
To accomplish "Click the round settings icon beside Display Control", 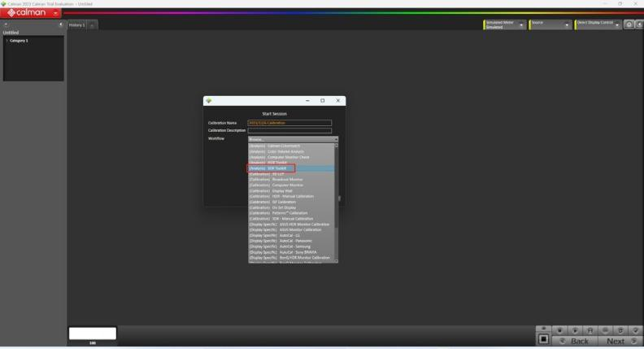I will coord(629,24).
